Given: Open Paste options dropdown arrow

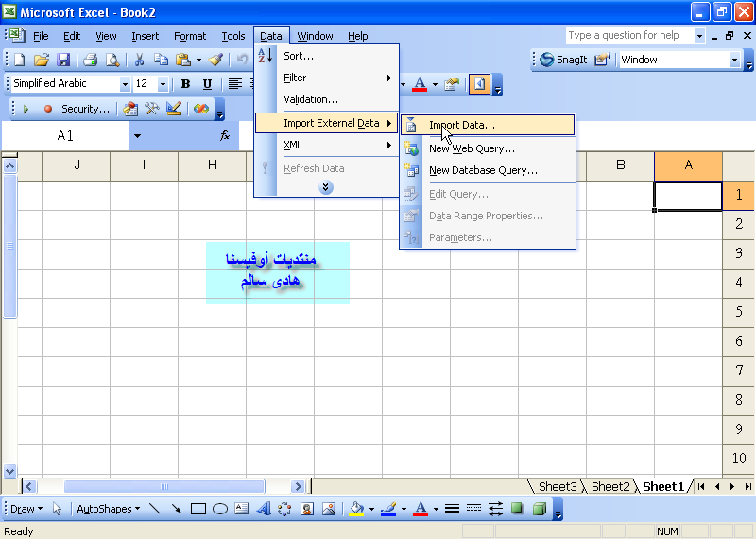Looking at the screenshot, I should point(198,61).
